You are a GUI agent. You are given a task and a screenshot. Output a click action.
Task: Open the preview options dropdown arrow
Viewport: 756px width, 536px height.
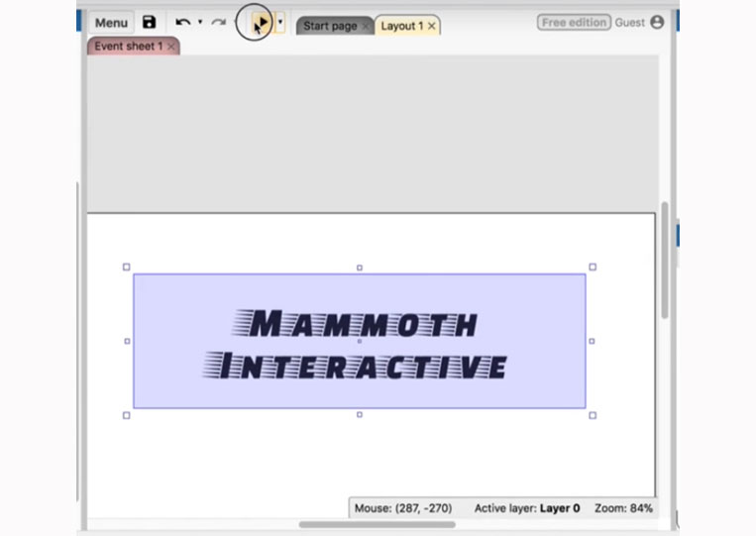tap(279, 22)
